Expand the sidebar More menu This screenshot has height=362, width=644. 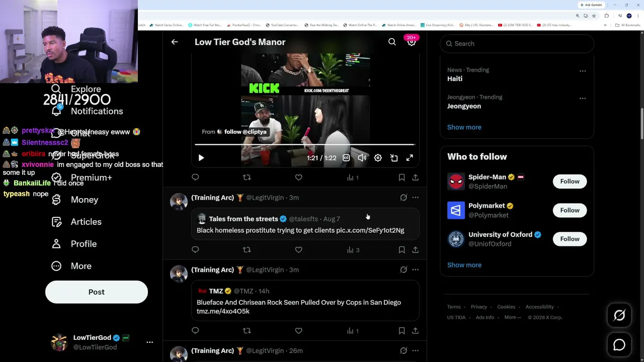tap(71, 266)
